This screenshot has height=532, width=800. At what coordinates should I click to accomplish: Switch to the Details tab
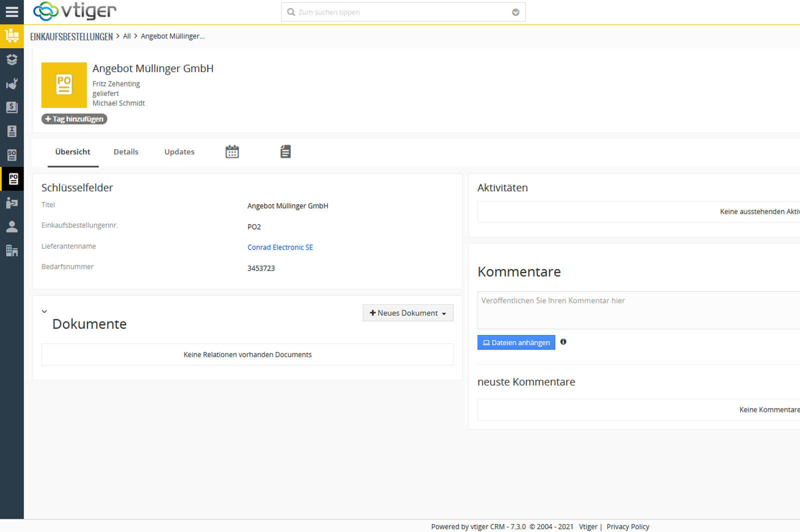click(x=125, y=152)
